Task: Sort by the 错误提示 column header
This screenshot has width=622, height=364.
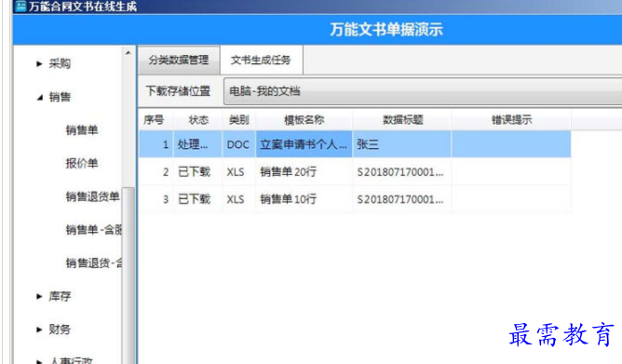Action: pos(511,120)
